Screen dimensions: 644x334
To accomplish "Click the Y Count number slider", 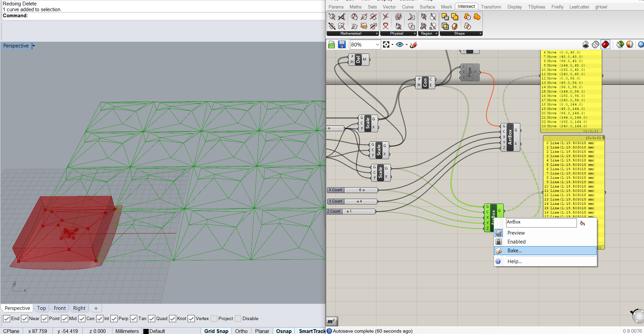I will (x=352, y=201).
